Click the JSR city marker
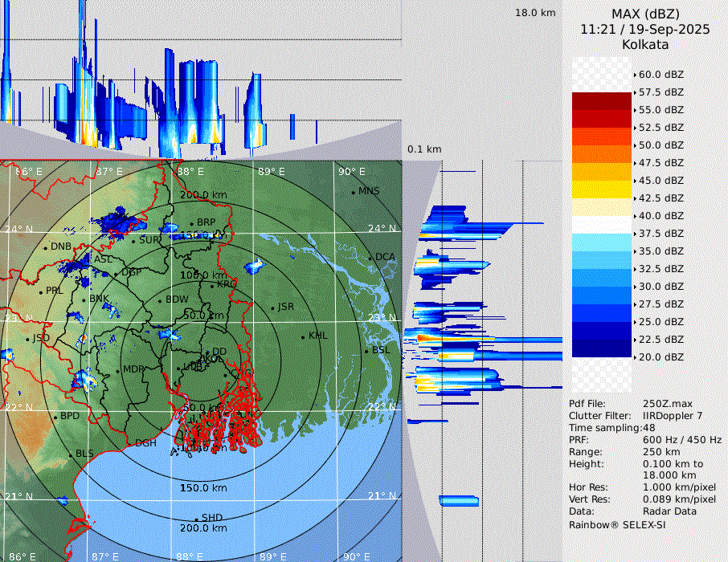The height and width of the screenshot is (562, 728). pyautogui.click(x=272, y=307)
